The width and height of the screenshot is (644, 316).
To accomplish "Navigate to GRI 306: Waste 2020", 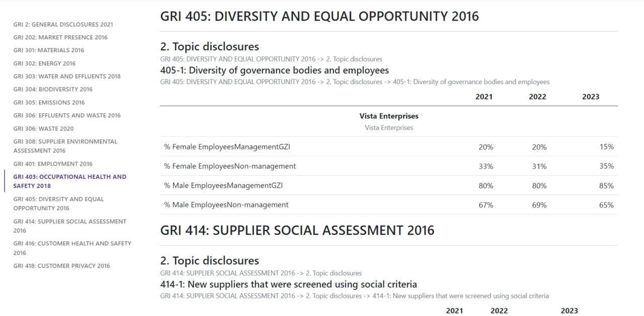I will pos(44,128).
